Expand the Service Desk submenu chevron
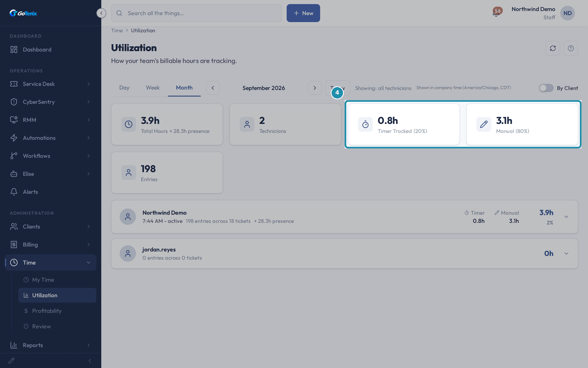The height and width of the screenshot is (368, 588). (89, 84)
